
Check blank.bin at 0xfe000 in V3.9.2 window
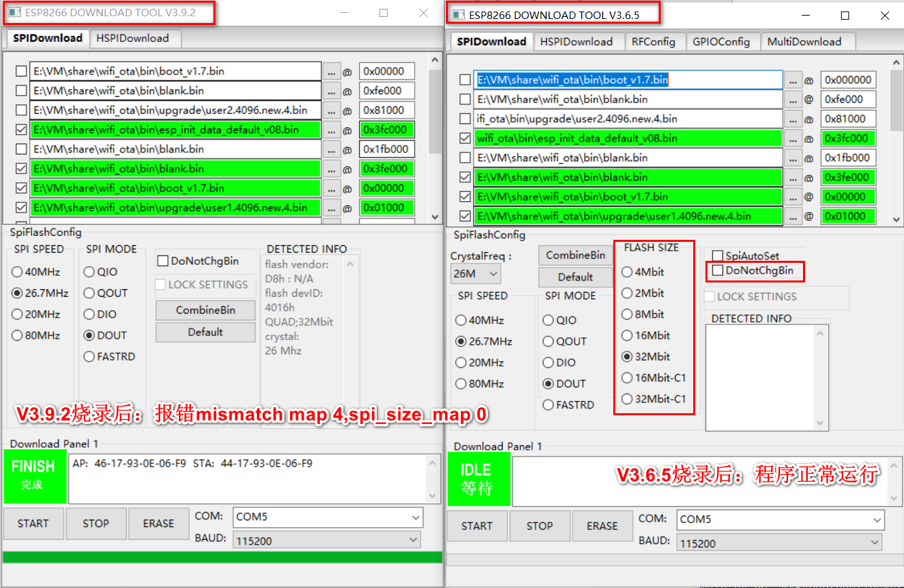[22, 91]
